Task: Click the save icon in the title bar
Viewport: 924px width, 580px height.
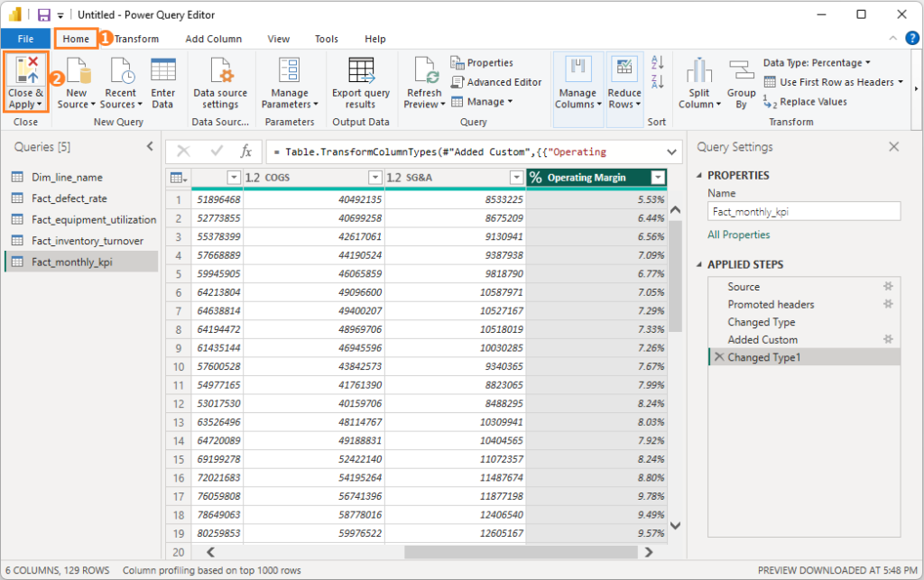Action: click(x=44, y=14)
